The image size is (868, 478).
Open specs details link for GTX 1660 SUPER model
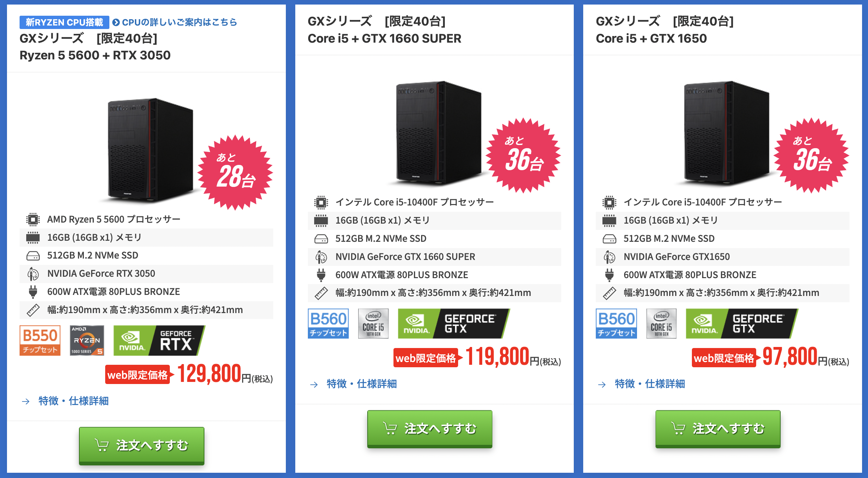(x=361, y=384)
